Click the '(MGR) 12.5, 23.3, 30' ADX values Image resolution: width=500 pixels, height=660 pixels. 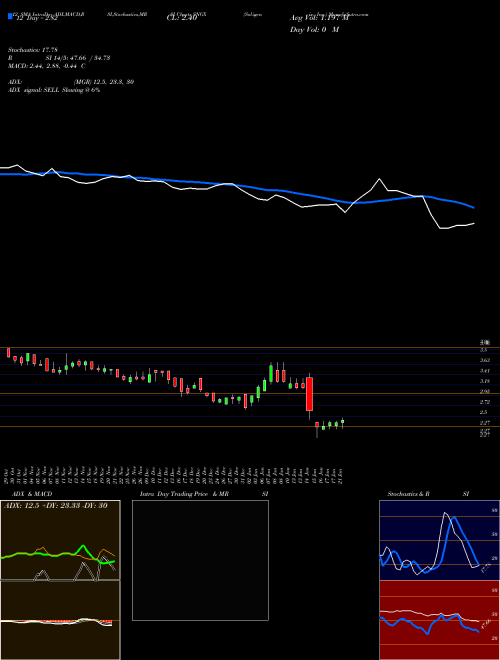[104, 82]
